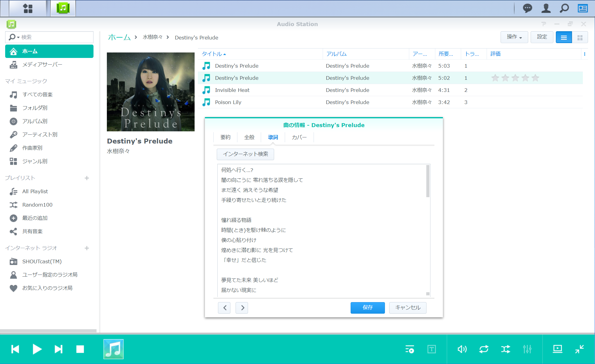
Task: Add a new playlist with plus icon
Action: click(87, 178)
